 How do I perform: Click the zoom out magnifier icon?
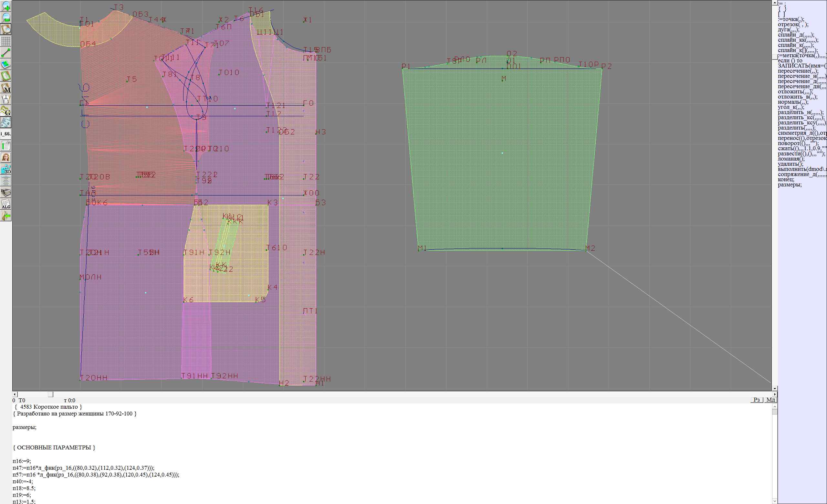click(x=6, y=17)
